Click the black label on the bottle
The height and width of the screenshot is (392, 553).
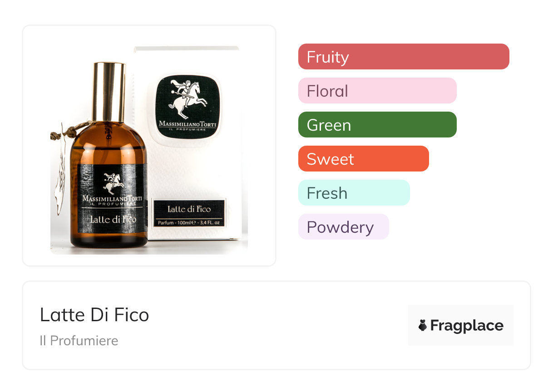click(109, 198)
